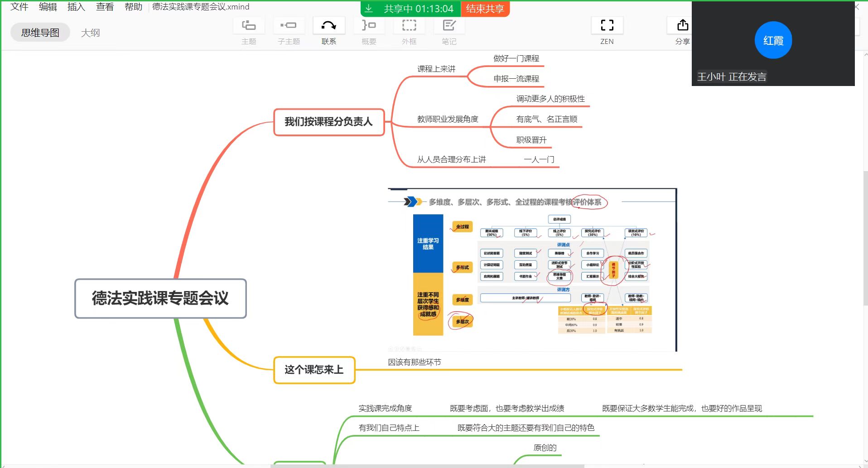Open the Insert (插入) menu
This screenshot has height=468, width=868.
76,7
